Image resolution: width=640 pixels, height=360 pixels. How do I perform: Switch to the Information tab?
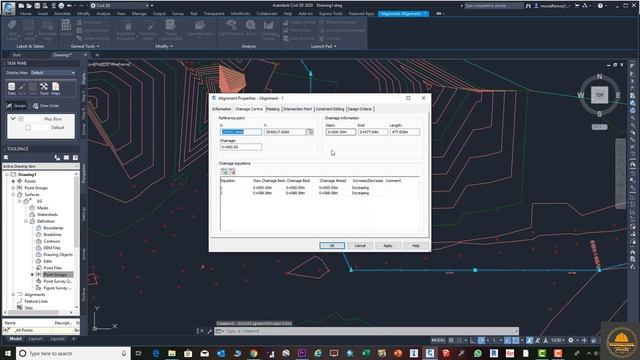tap(222, 109)
